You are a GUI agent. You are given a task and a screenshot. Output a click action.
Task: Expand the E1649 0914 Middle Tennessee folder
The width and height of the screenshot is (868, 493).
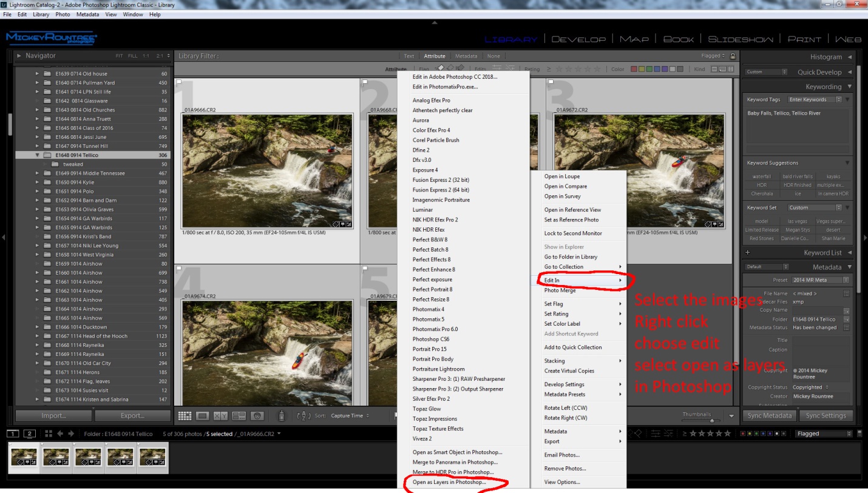[x=37, y=173]
